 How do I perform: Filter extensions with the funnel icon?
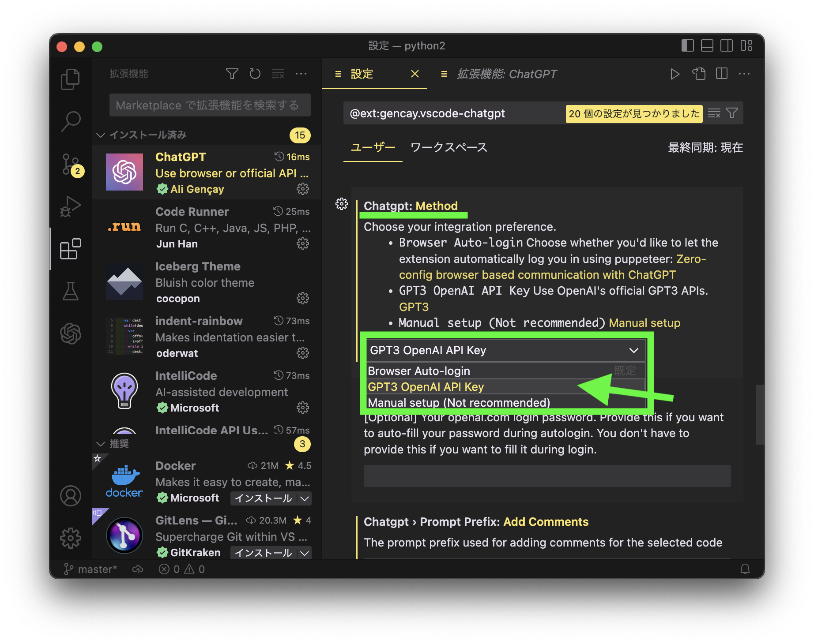[x=232, y=74]
